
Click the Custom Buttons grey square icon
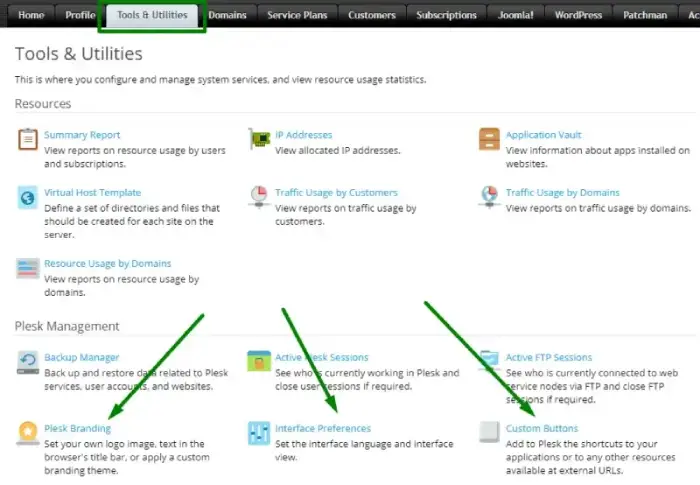click(489, 432)
